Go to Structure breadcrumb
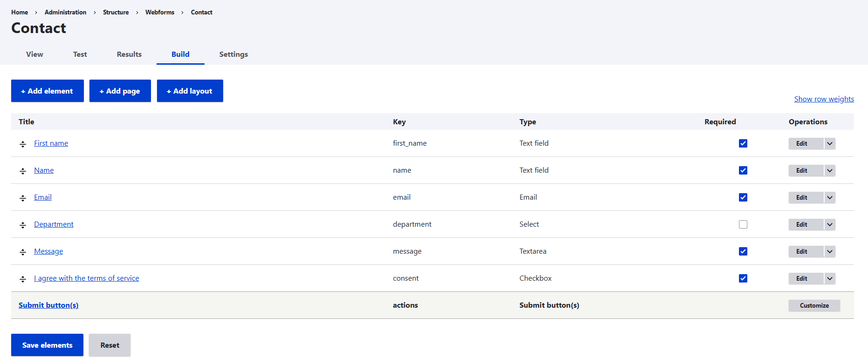This screenshot has height=364, width=868. (x=116, y=12)
